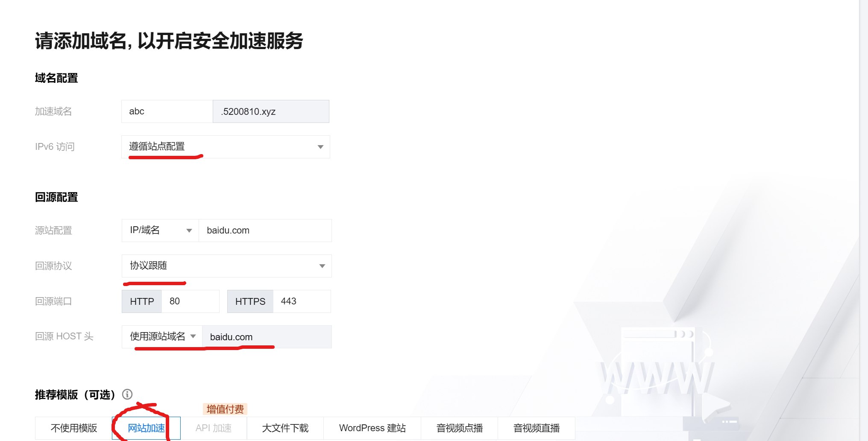Open the IP/域名 origin type dropdown

pyautogui.click(x=160, y=231)
